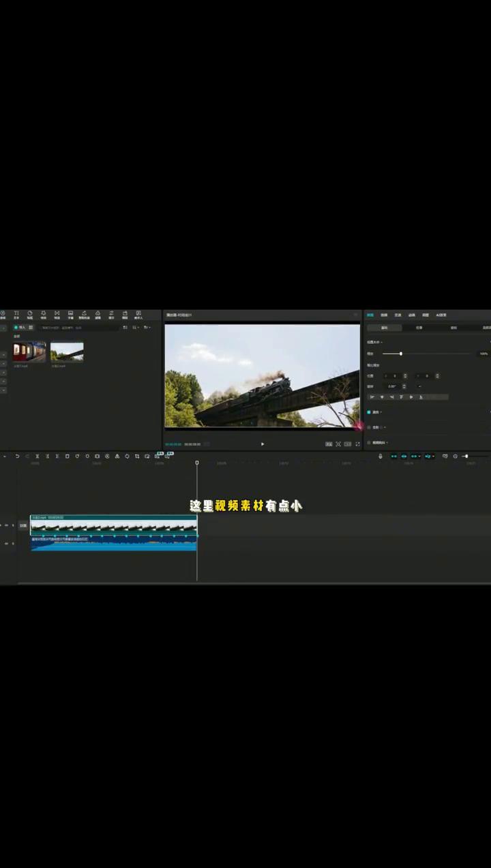Switch to the 动画 animation tab
This screenshot has height=868, width=491.
[x=411, y=315]
